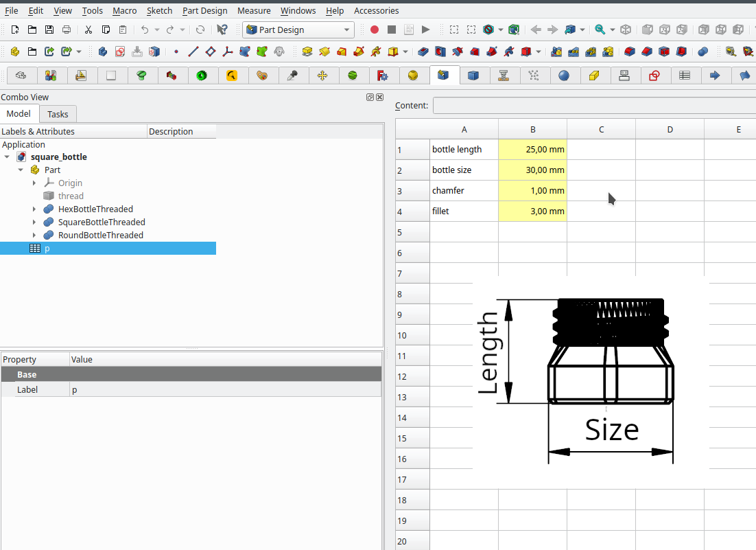Viewport: 756px width, 550px height.
Task: Click the Content input field
Action: [594, 106]
